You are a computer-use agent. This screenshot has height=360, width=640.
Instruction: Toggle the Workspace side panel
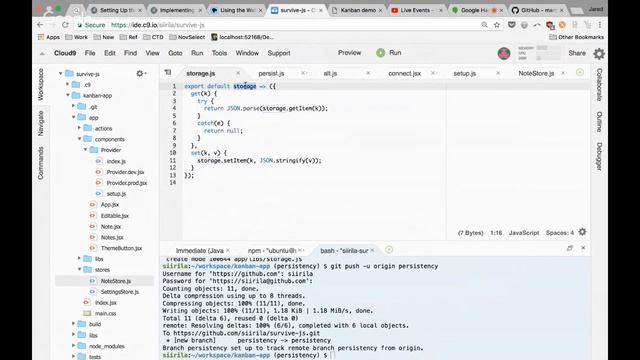[40, 84]
